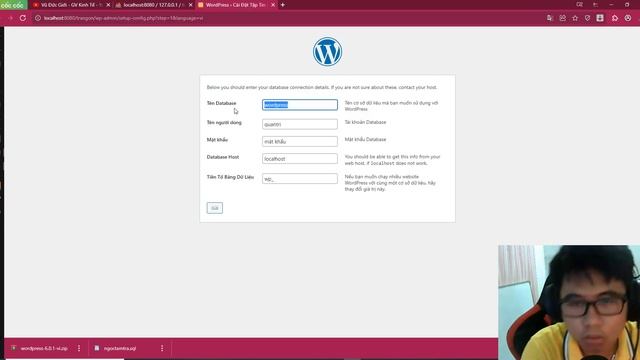640x360 pixels.
Task: Click the address bar URL
Action: 124,18
